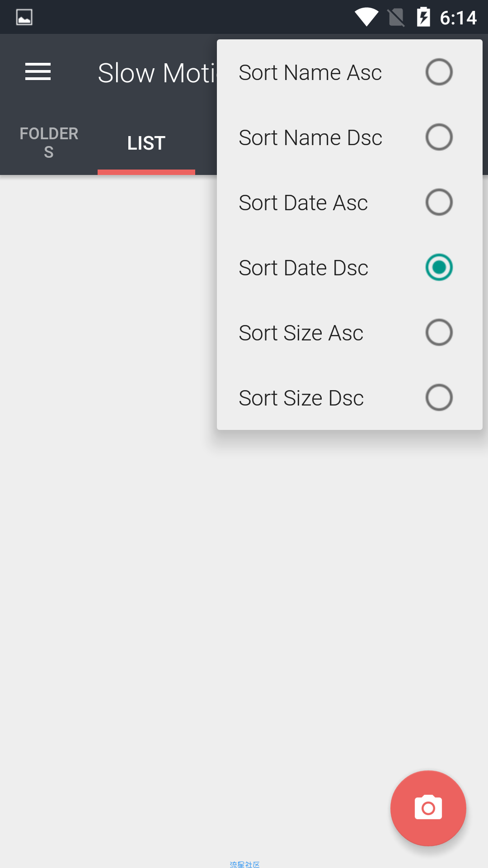This screenshot has width=488, height=868.
Task: Switch to the LIST tab
Action: (x=146, y=143)
